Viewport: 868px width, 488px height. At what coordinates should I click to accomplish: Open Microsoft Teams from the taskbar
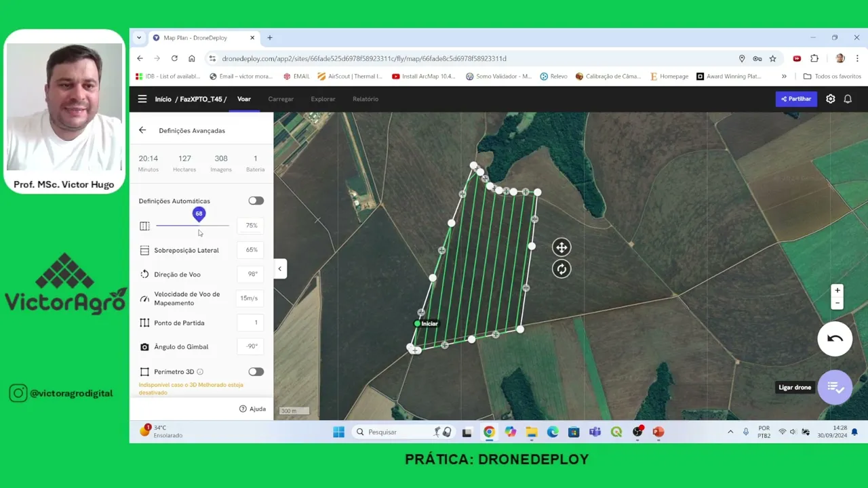[595, 432]
